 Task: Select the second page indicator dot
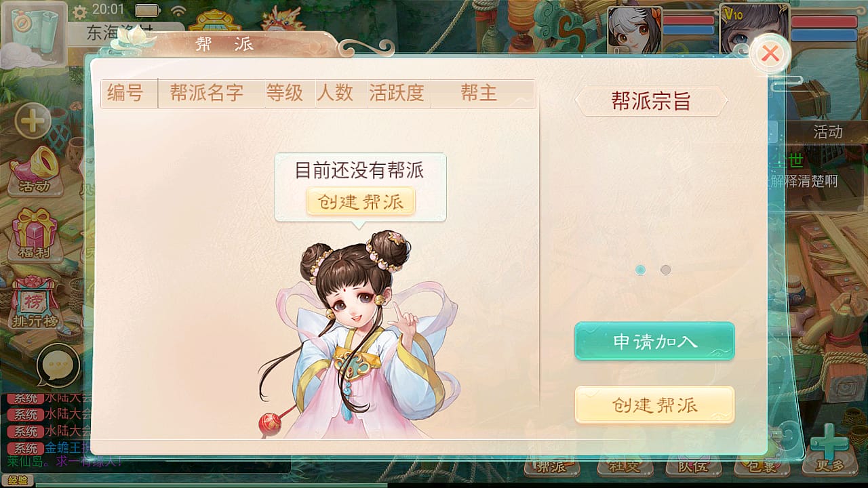point(665,270)
